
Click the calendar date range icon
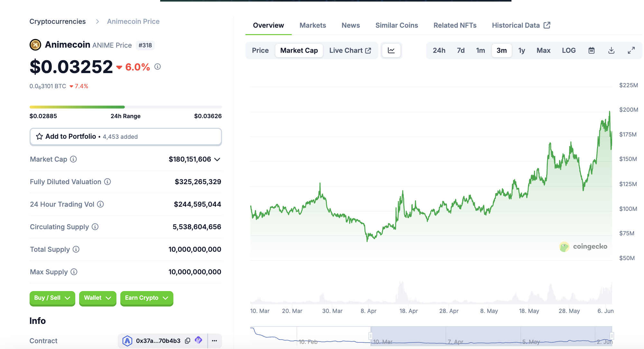591,51
